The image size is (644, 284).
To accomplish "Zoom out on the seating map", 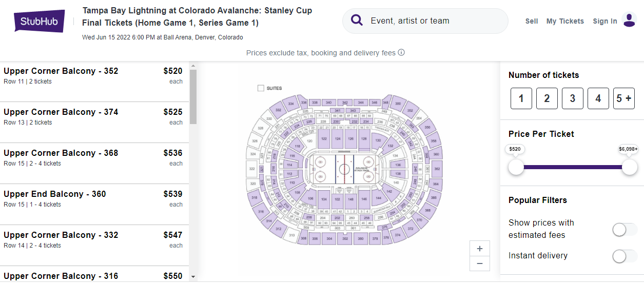I will pos(480,263).
